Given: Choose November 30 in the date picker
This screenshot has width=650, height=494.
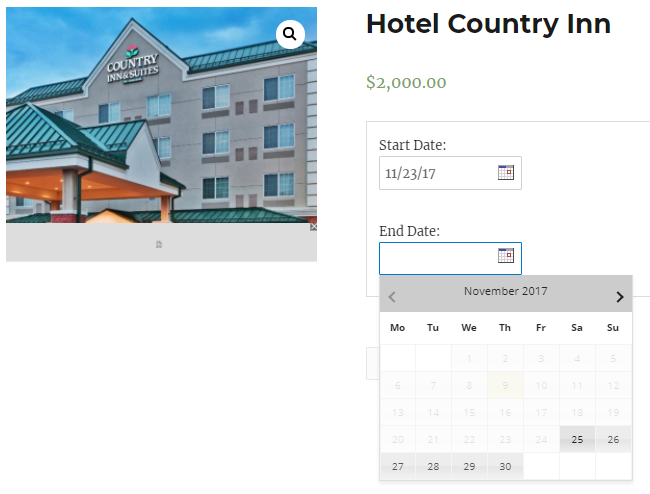Looking at the screenshot, I should [505, 466].
